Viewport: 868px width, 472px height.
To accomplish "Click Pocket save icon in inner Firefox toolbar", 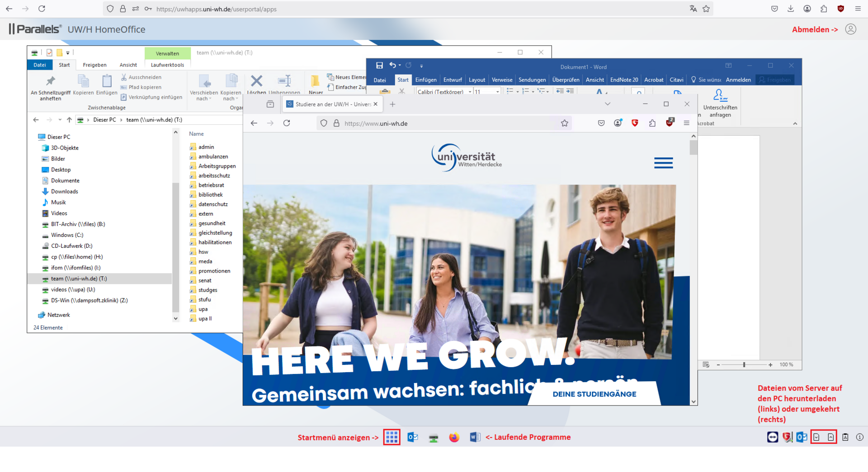I will (601, 123).
